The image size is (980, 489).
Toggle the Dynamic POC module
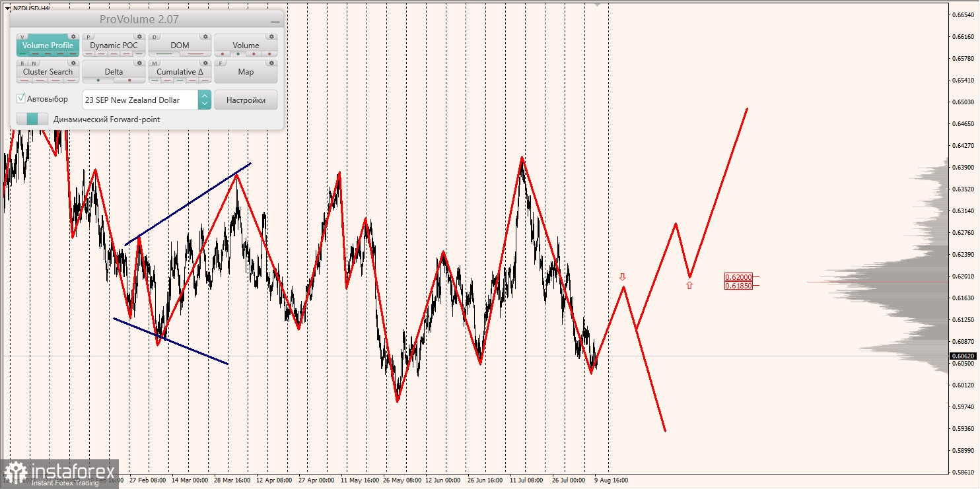(114, 45)
